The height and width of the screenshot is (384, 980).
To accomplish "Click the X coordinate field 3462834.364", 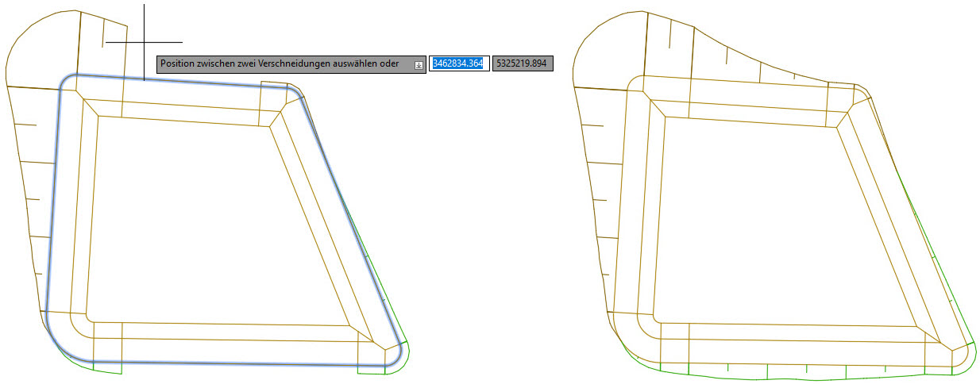I will [x=458, y=63].
